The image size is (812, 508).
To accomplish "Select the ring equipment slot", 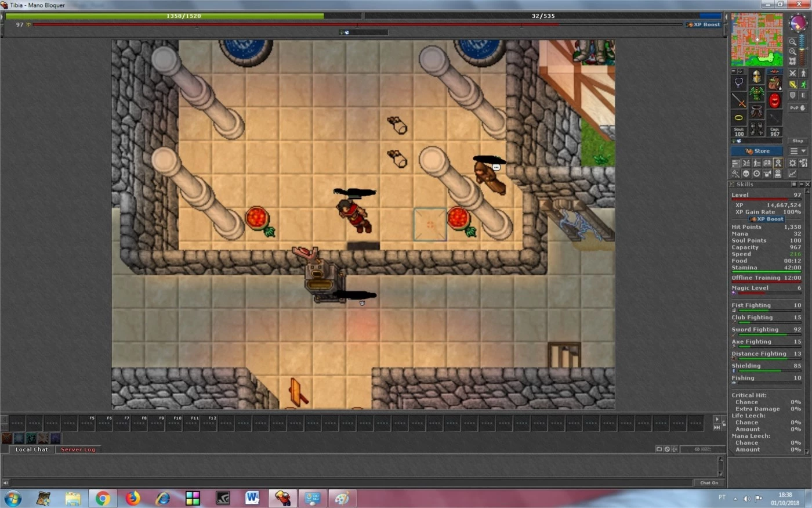I will 738,117.
